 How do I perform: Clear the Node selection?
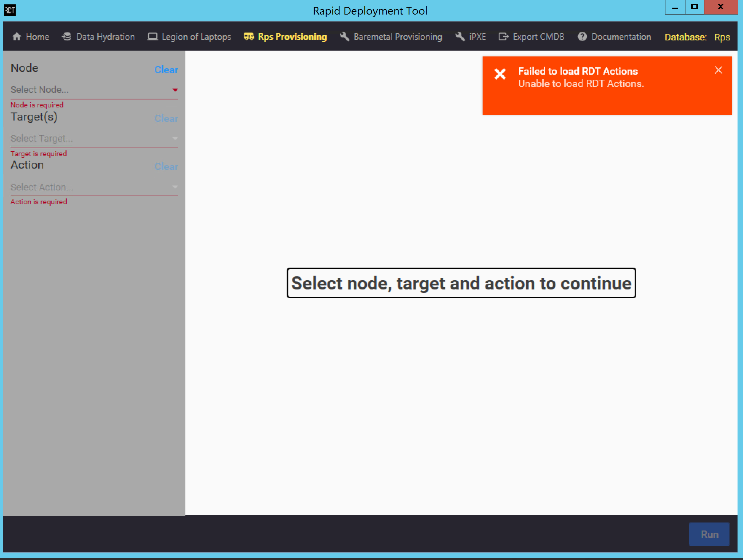[166, 70]
